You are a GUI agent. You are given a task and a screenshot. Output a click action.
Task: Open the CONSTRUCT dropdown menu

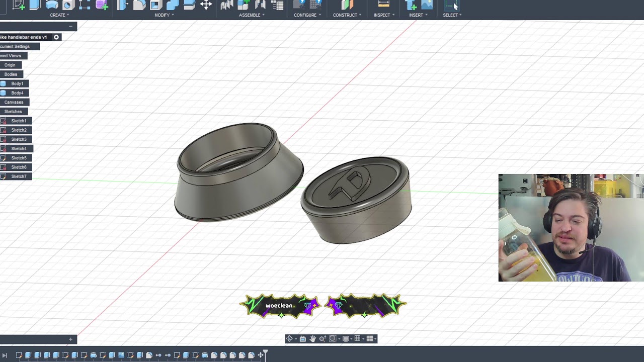347,15
